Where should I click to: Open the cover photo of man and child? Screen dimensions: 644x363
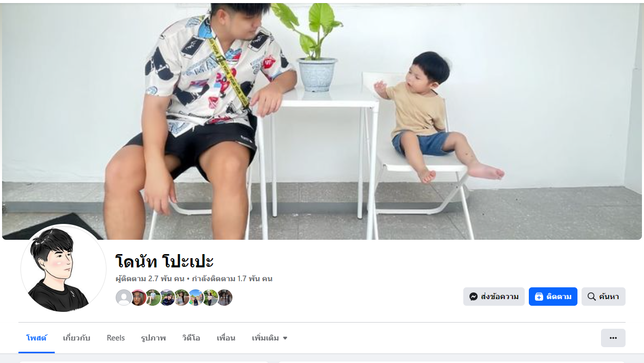[x=322, y=121]
